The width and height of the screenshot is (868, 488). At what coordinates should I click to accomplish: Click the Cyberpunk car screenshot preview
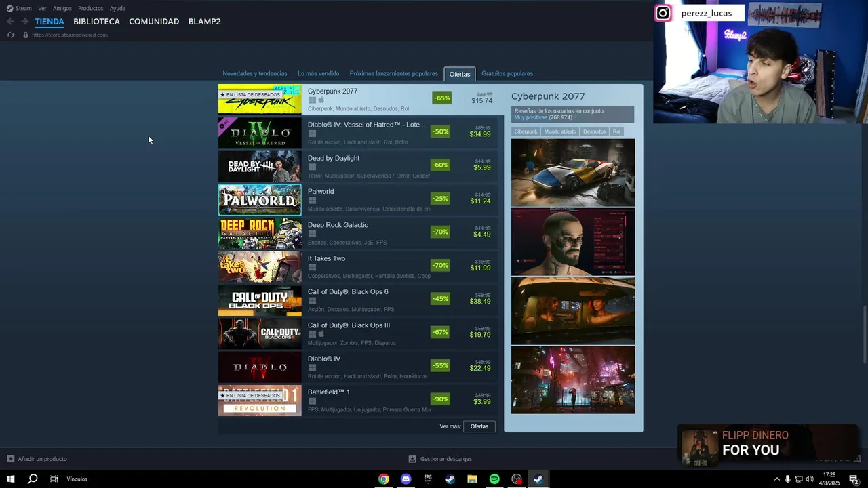[573, 172]
